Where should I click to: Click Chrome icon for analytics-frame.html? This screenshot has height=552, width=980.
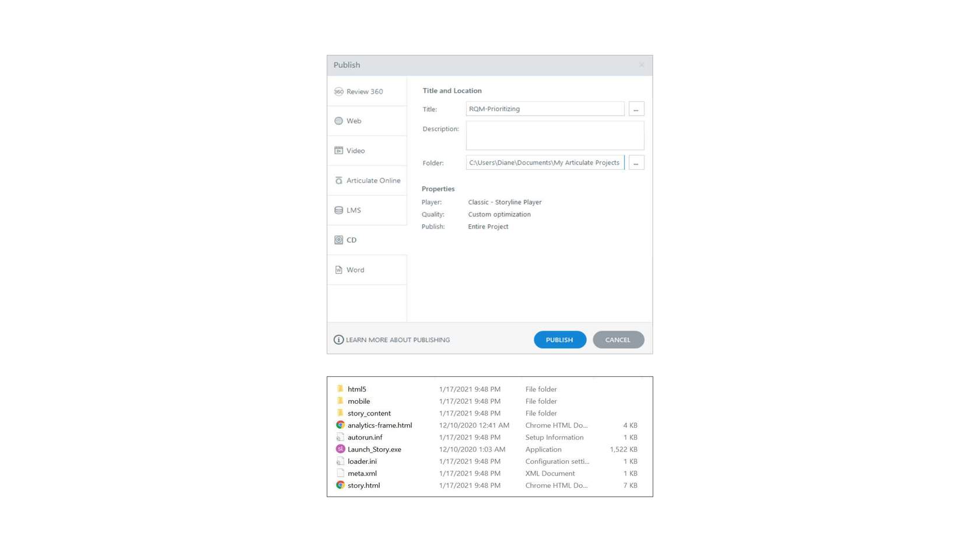pos(340,425)
